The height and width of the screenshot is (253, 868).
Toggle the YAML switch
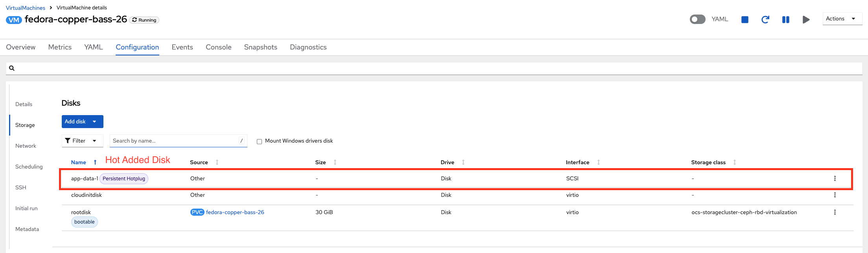[x=697, y=19]
